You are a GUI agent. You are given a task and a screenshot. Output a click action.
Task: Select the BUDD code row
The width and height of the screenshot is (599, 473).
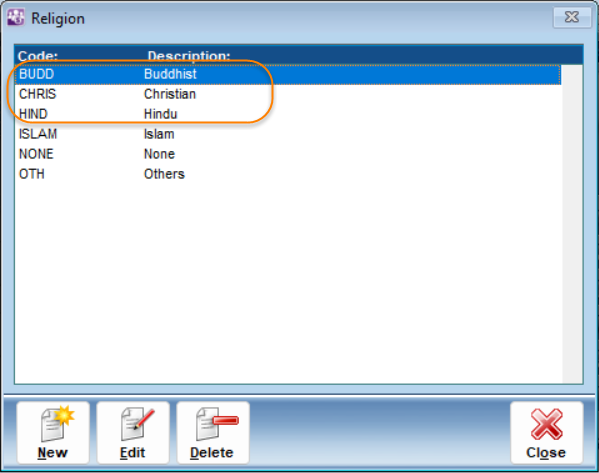288,74
